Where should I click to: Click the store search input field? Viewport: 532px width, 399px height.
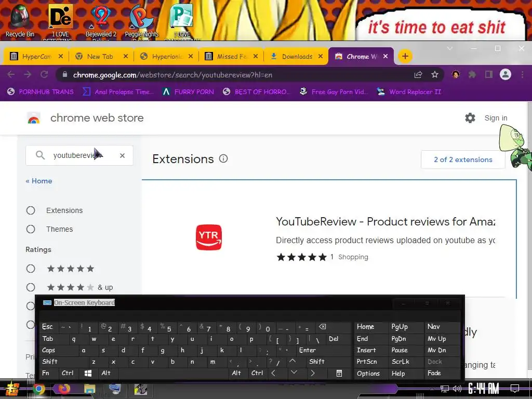coord(79,155)
